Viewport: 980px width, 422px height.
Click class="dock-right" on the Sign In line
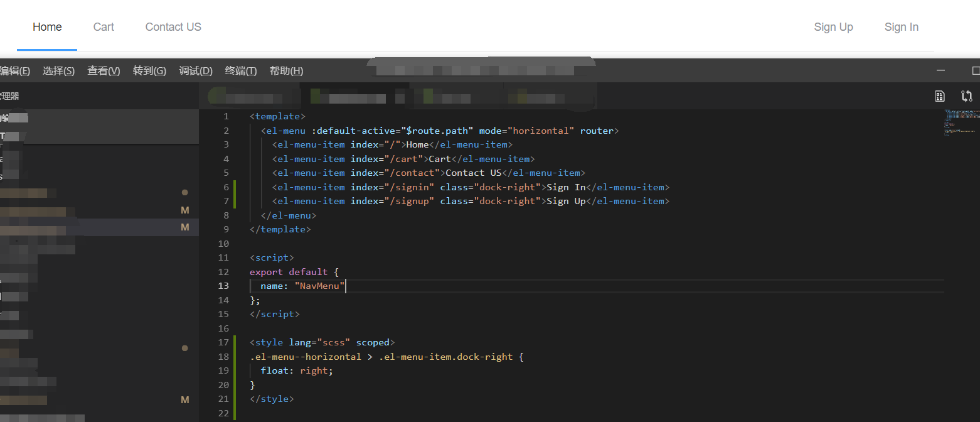(x=491, y=187)
